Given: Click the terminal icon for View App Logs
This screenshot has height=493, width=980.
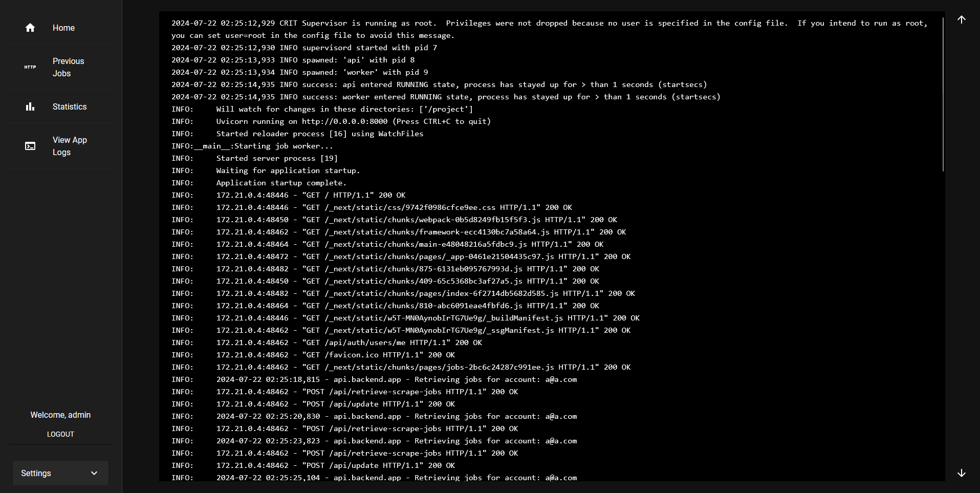Looking at the screenshot, I should pos(30,146).
